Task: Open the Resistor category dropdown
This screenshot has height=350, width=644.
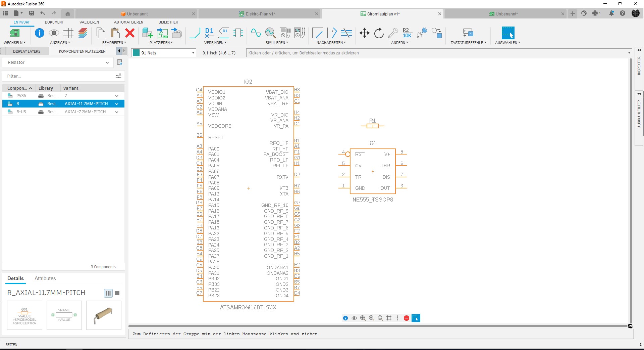Action: point(58,62)
